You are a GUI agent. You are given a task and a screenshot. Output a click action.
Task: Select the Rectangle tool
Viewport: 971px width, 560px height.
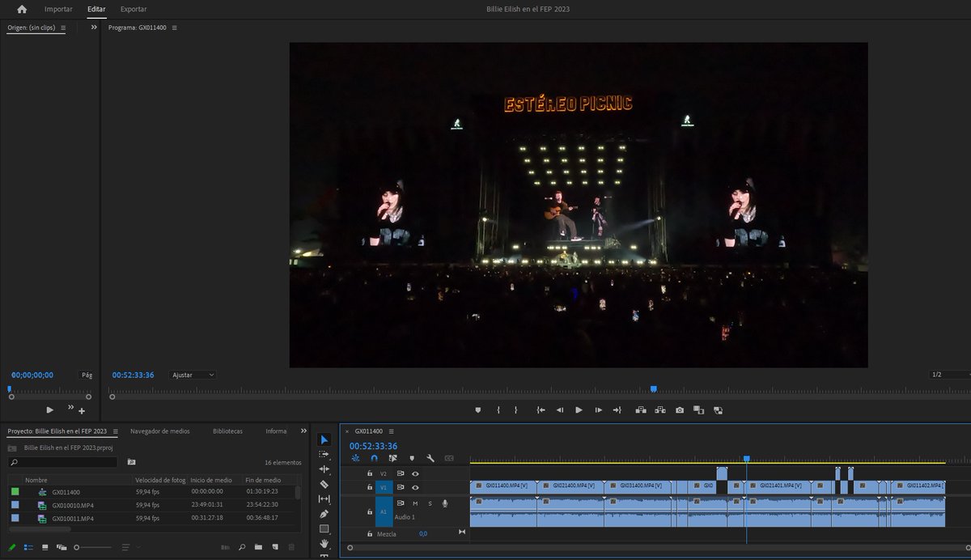point(324,528)
